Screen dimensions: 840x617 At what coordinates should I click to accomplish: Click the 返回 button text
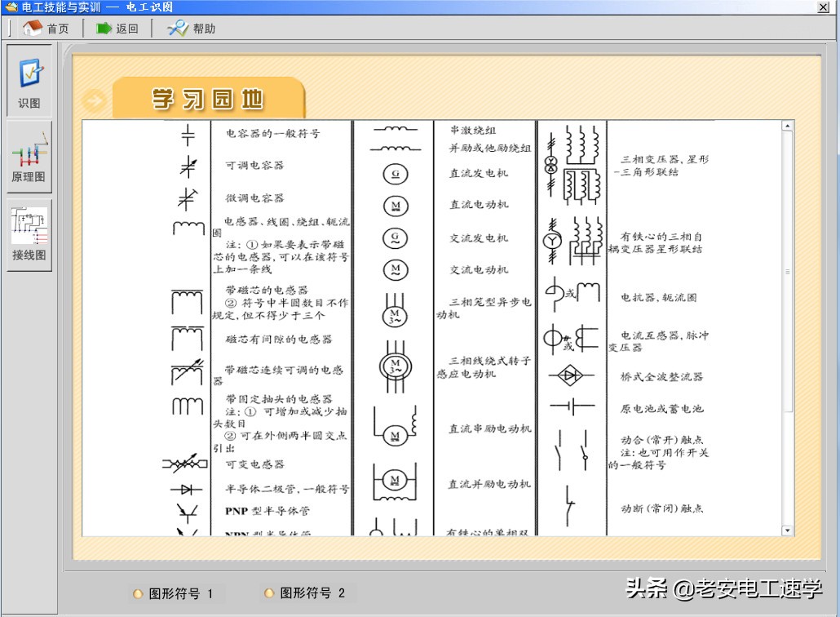tap(126, 27)
